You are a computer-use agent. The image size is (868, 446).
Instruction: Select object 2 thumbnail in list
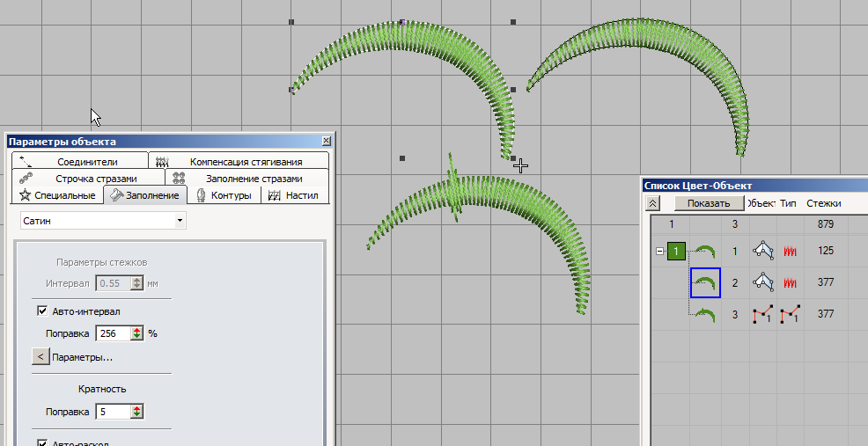(705, 282)
